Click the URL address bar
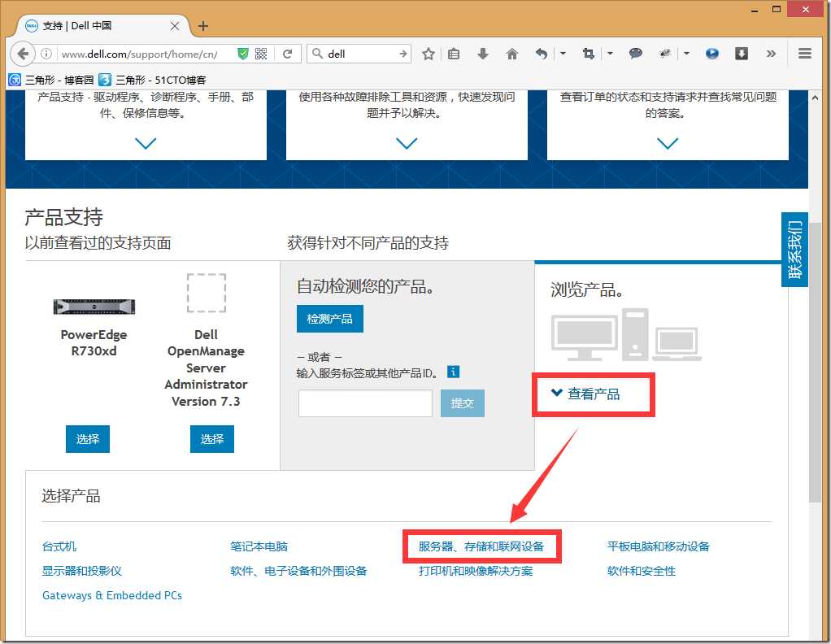The image size is (831, 644). (146, 54)
